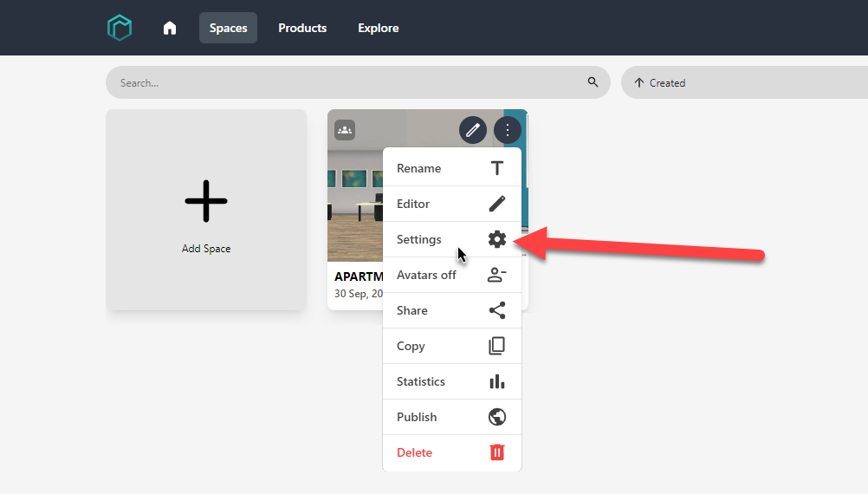
Task: Switch to the Explore tab
Action: click(x=379, y=28)
